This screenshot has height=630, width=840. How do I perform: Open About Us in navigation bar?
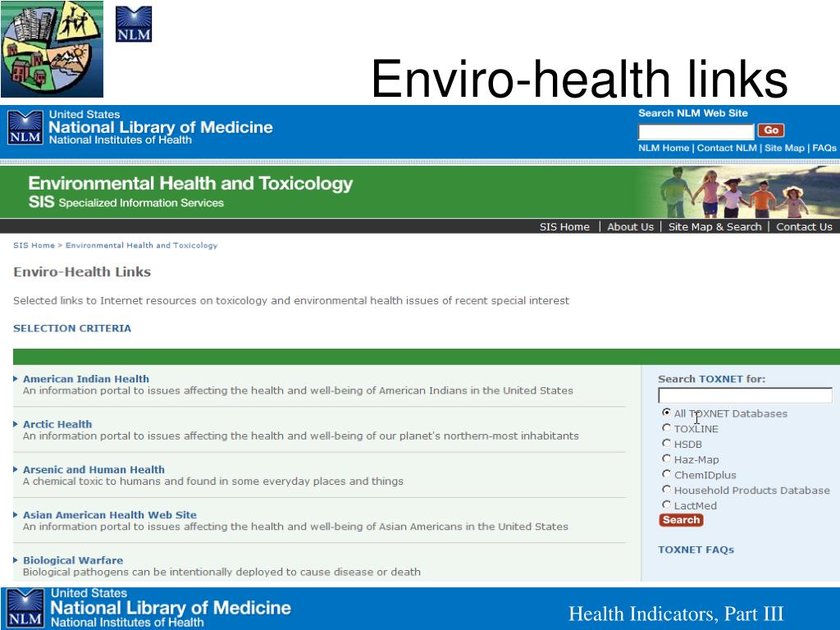click(631, 226)
